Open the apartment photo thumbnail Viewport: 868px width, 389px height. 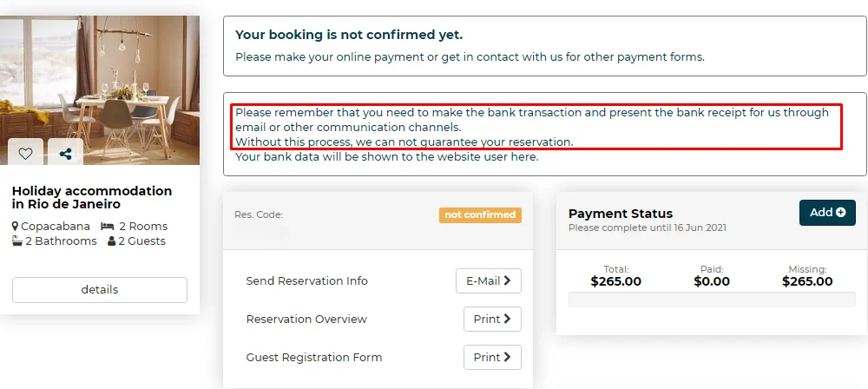point(100,78)
